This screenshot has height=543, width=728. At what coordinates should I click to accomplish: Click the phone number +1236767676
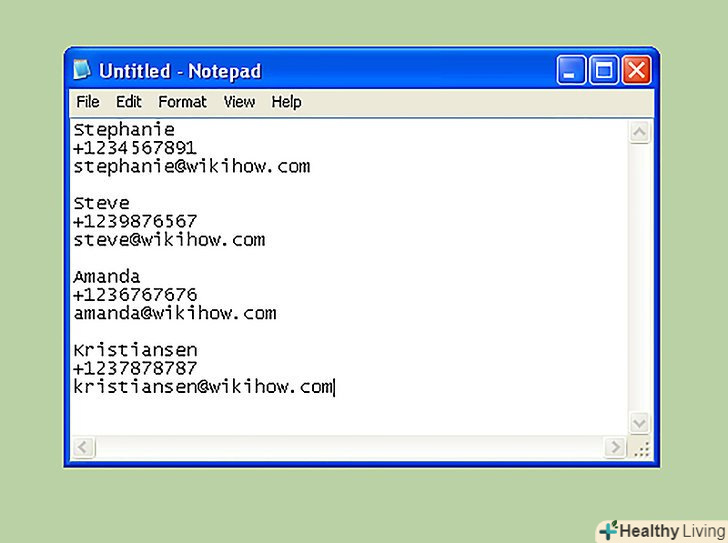pyautogui.click(x=135, y=295)
